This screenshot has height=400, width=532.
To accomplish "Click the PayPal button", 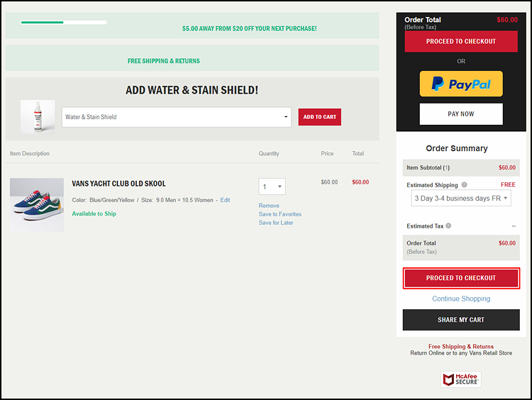I will click(461, 84).
